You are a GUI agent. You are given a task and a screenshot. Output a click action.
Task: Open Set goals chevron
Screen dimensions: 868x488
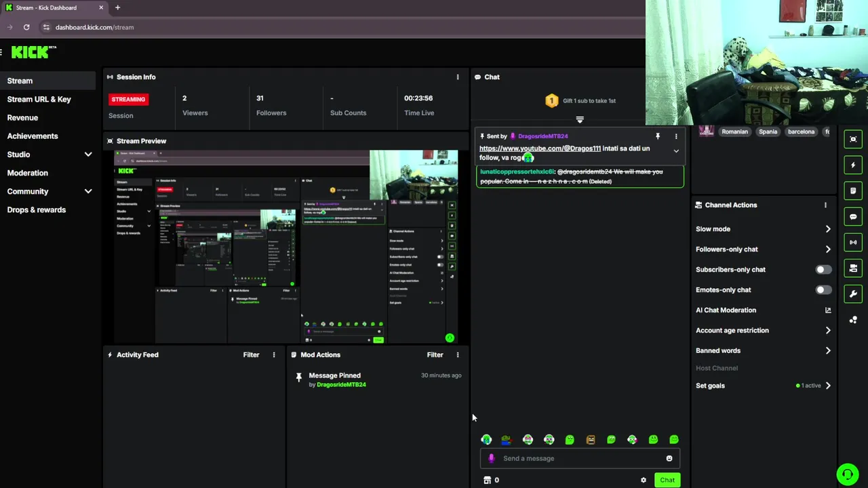[x=828, y=386]
